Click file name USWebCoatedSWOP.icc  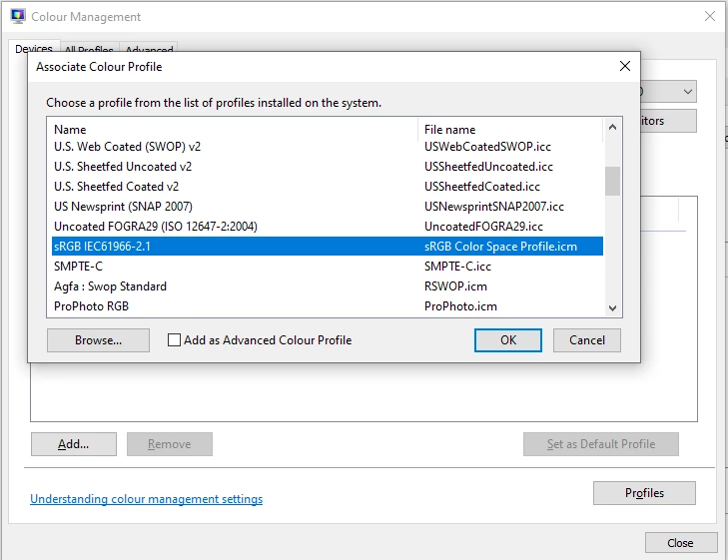(487, 147)
